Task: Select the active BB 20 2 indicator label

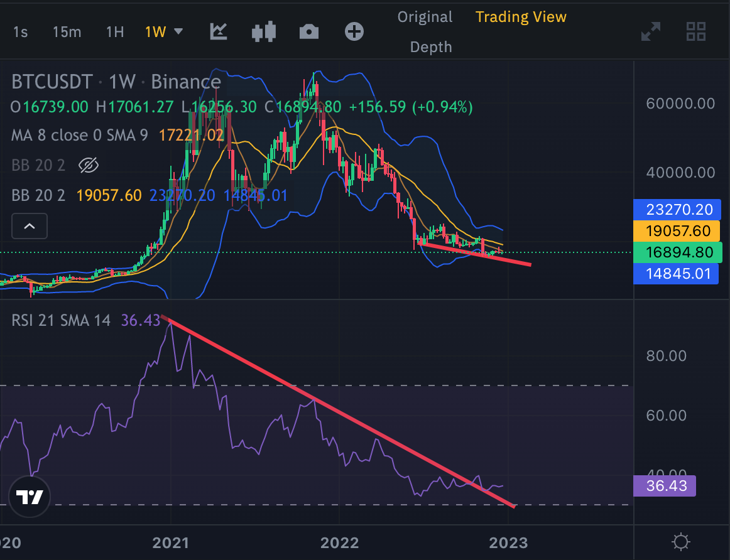Action: 38,195
